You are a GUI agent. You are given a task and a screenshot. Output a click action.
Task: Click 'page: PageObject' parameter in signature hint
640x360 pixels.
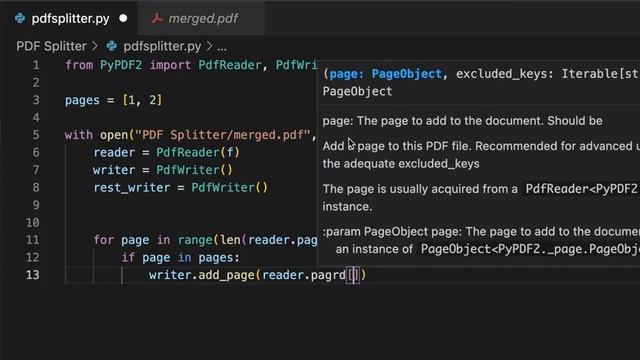tap(386, 74)
